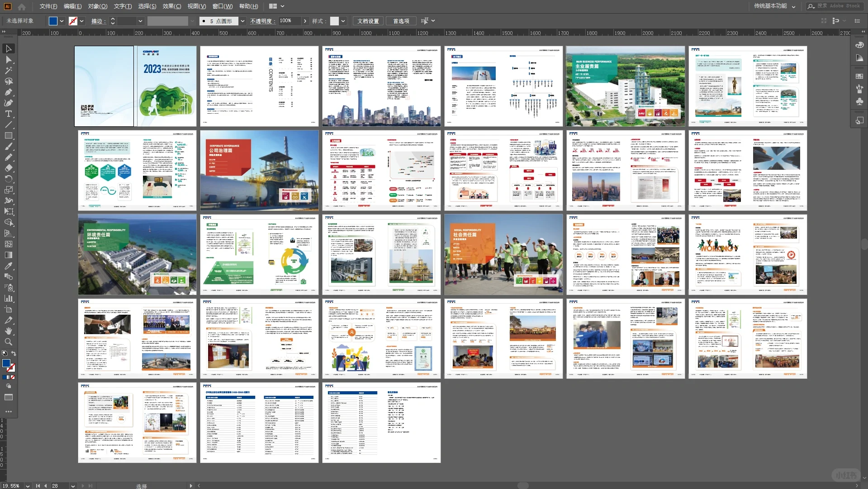Image resolution: width=868 pixels, height=489 pixels.
Task: Select the Magic Wand tool
Action: click(8, 70)
